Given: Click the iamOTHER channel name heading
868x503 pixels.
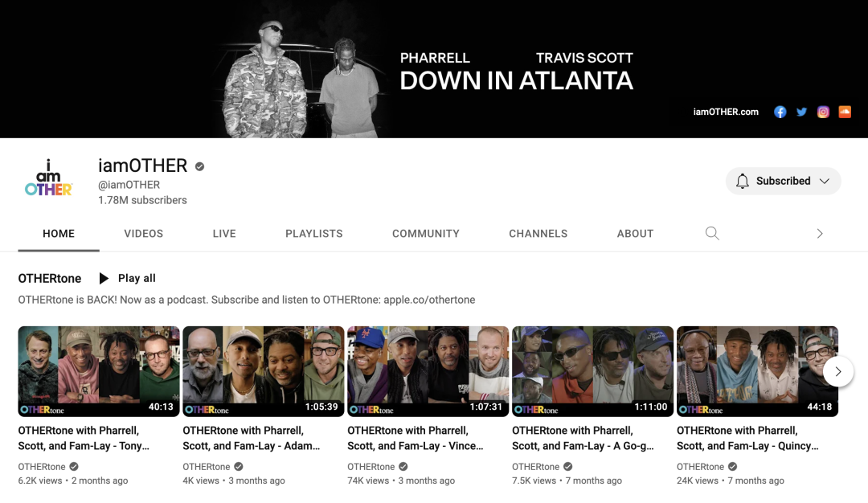Looking at the screenshot, I should pyautogui.click(x=143, y=166).
